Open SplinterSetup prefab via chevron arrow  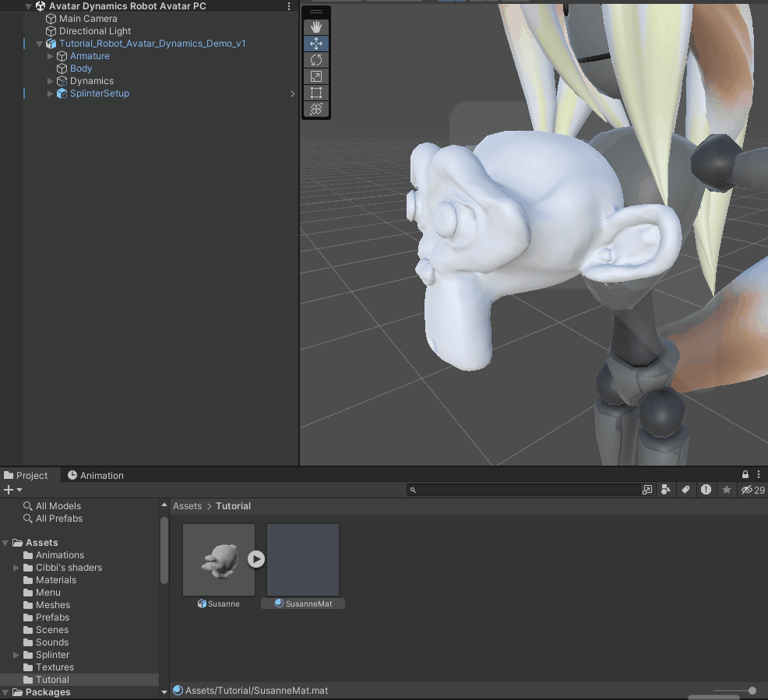pyautogui.click(x=292, y=93)
